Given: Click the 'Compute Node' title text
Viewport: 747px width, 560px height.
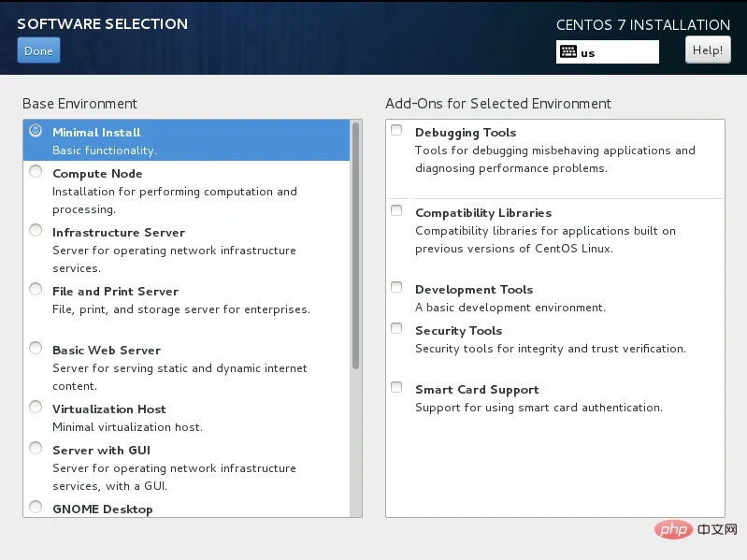Looking at the screenshot, I should point(97,174).
